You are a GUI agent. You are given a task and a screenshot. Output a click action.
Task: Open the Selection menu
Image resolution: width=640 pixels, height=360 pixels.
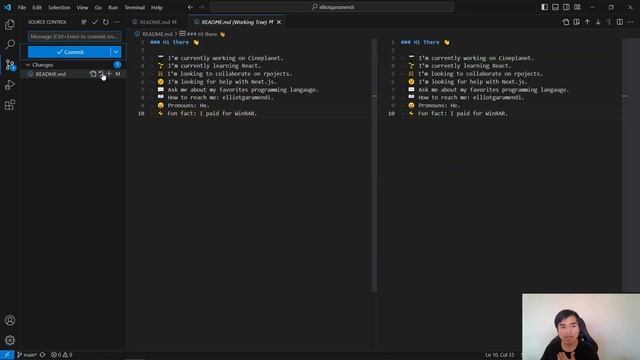59,7
